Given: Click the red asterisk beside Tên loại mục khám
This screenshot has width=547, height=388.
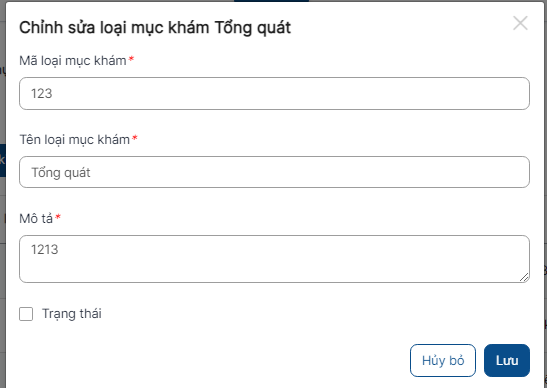Looking at the screenshot, I should [x=135, y=137].
